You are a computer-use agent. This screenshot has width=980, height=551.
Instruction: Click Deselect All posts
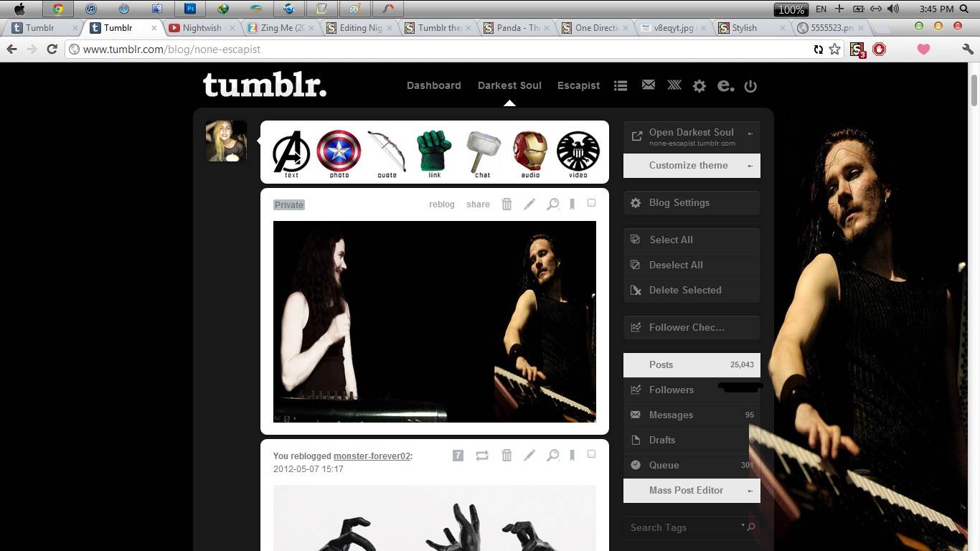coord(692,265)
